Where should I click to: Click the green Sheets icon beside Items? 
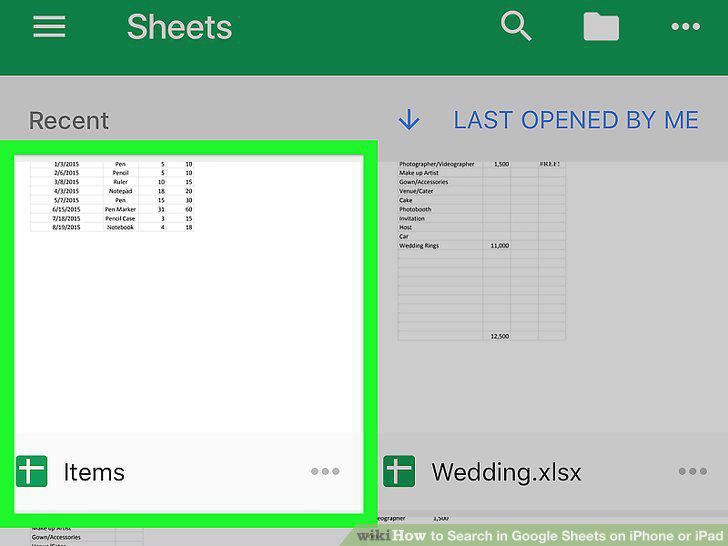pos(32,471)
